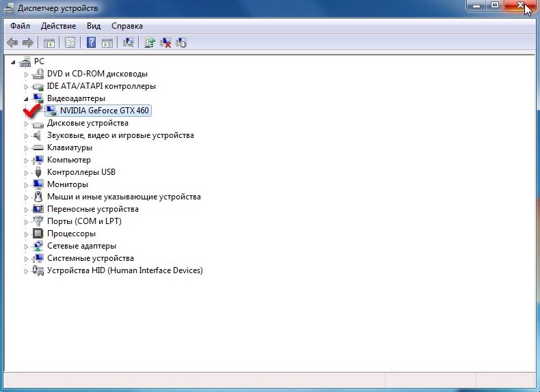Click the HID devices category icon
The height and width of the screenshot is (392, 540).
click(38, 270)
